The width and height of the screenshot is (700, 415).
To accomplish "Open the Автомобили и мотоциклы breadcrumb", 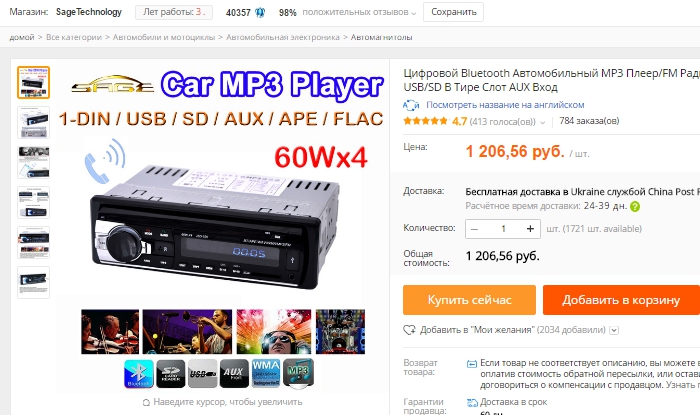I will pos(164,37).
